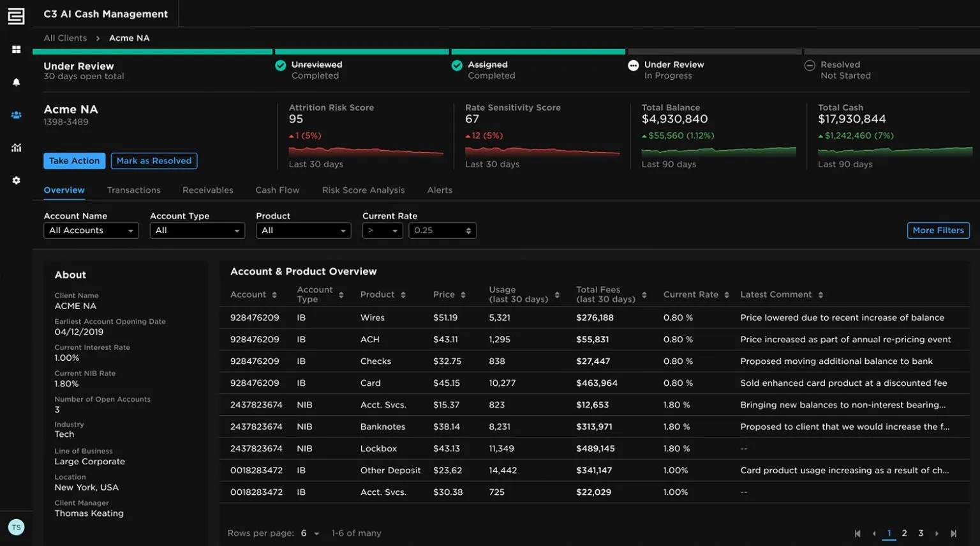Screen dimensions: 980x546
Task: Sort table by Total Fees column
Action: pyautogui.click(x=644, y=295)
